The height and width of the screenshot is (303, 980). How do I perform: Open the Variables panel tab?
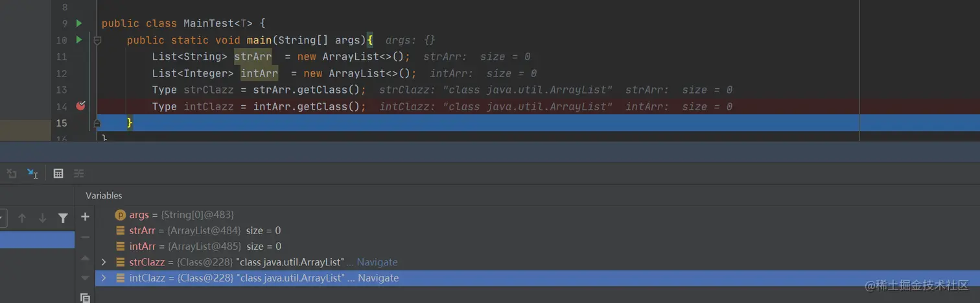104,195
